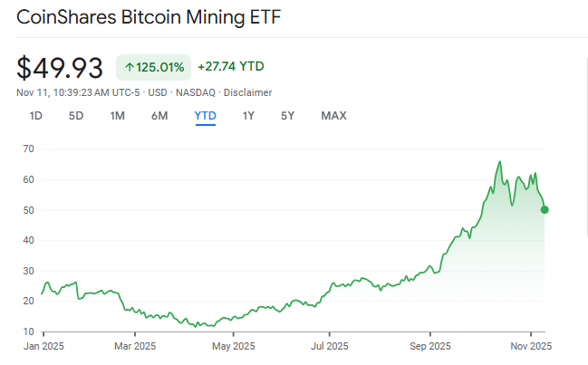Select the 1M range tab
This screenshot has width=588, height=365.
click(x=118, y=116)
